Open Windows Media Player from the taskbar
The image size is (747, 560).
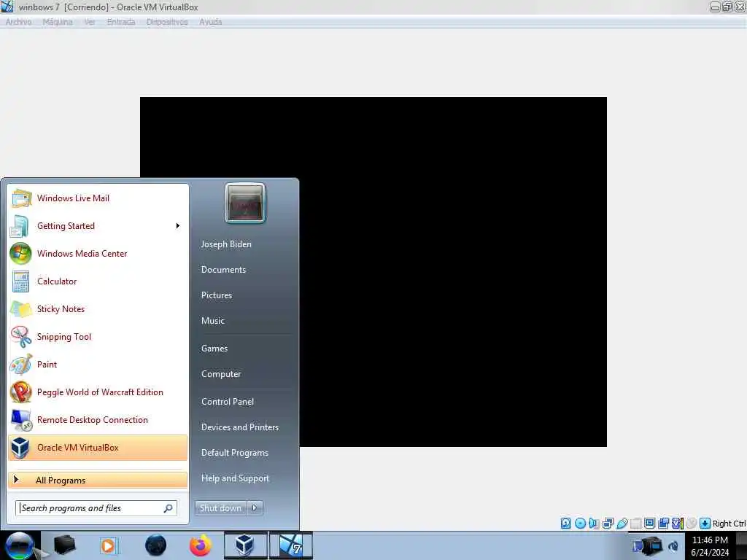(x=108, y=545)
